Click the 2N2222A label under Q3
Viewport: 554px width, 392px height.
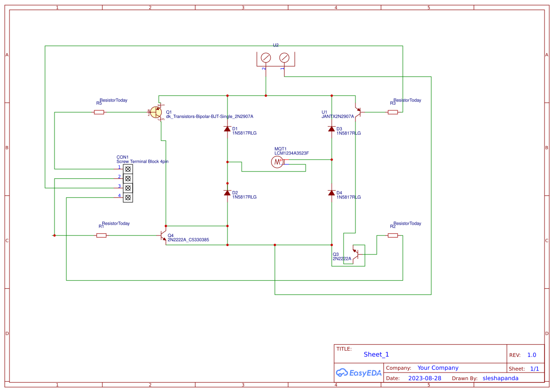pos(342,259)
